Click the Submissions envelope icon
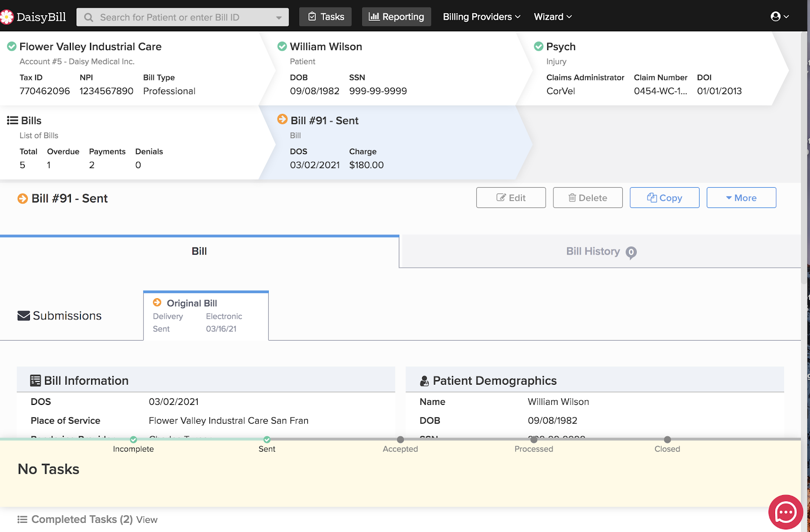810x532 pixels. tap(24, 315)
